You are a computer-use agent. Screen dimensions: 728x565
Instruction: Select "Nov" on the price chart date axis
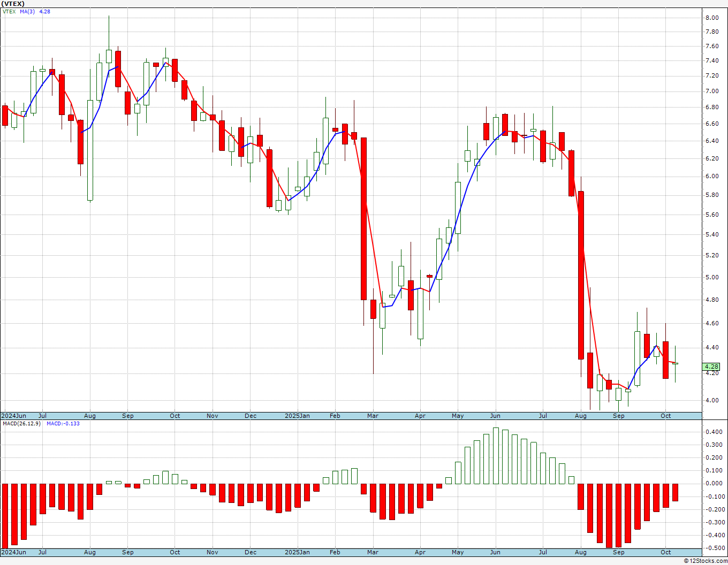[x=213, y=416]
